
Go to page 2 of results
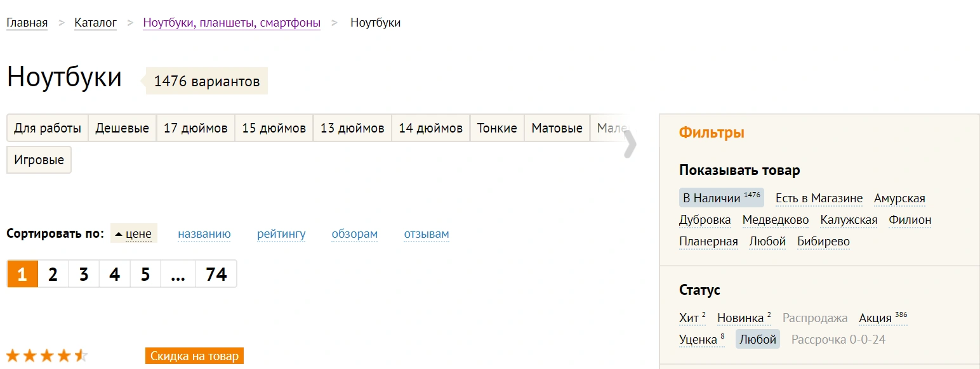tap(53, 274)
